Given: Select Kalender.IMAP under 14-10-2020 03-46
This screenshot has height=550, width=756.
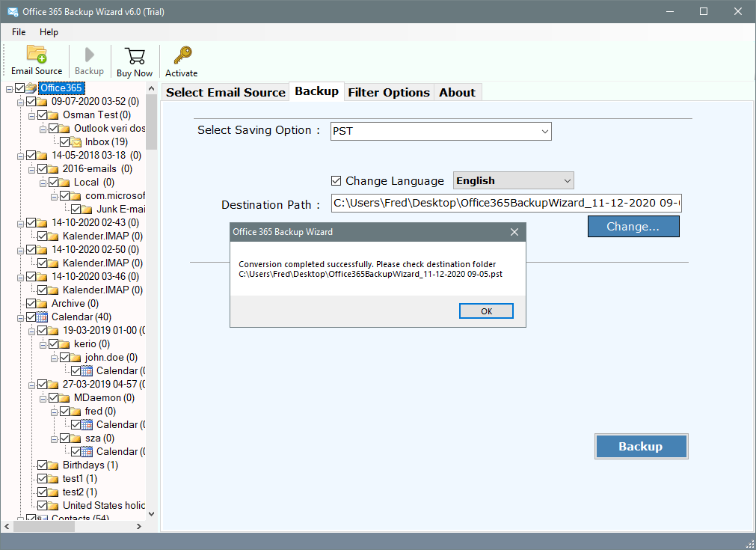Looking at the screenshot, I should click(102, 290).
